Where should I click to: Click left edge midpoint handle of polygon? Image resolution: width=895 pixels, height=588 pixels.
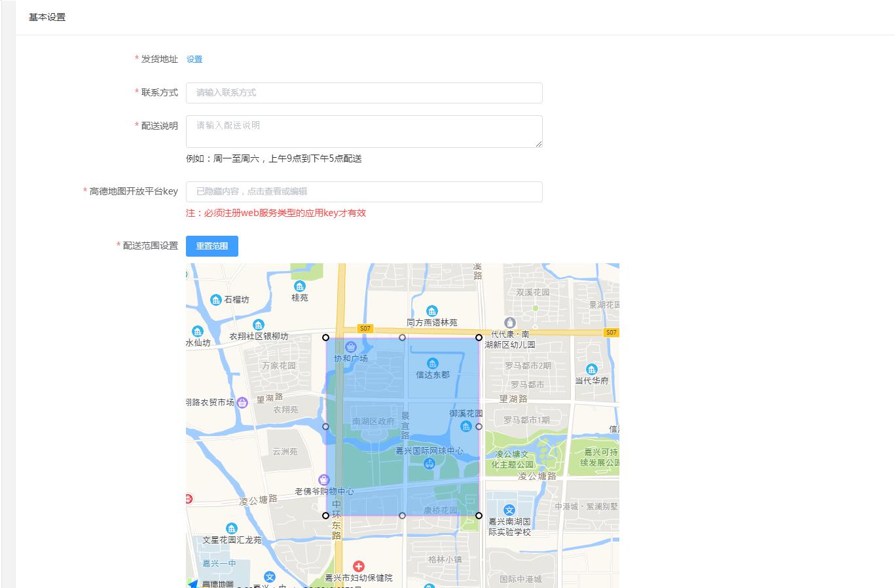[x=326, y=427]
